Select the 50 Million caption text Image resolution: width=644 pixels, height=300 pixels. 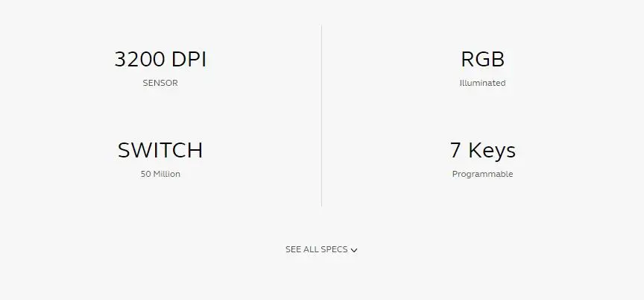[x=160, y=174]
